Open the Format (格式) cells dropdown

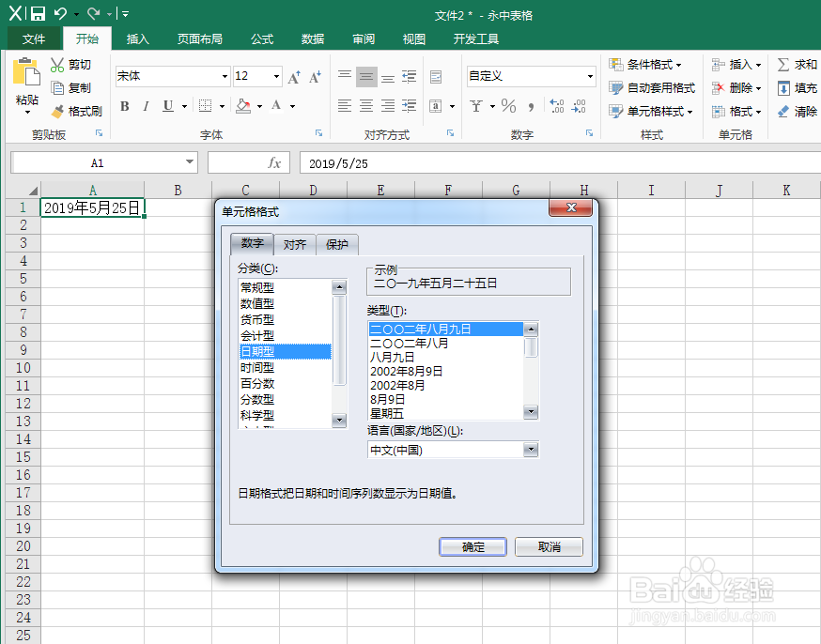point(736,111)
